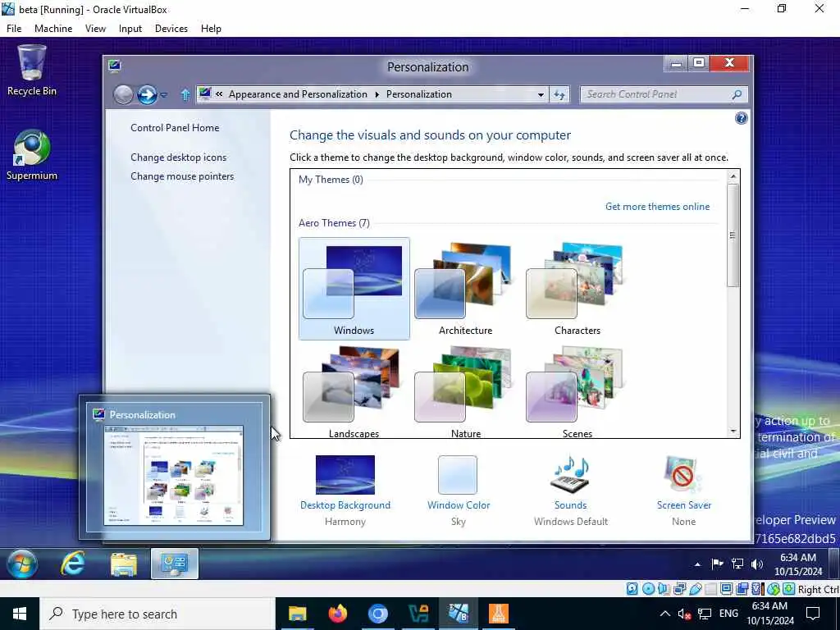Screen dimensions: 840x630
Task: Open Windows Explorer on guest taskbar
Action: click(124, 564)
